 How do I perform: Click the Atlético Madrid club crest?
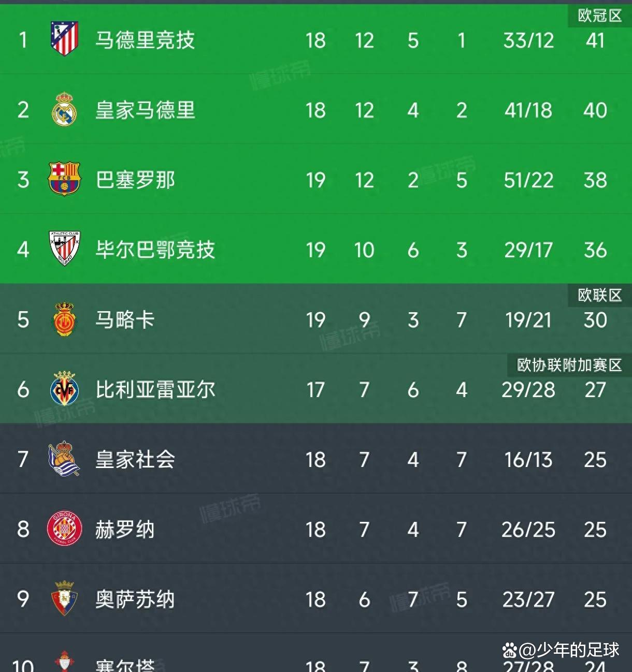(64, 39)
